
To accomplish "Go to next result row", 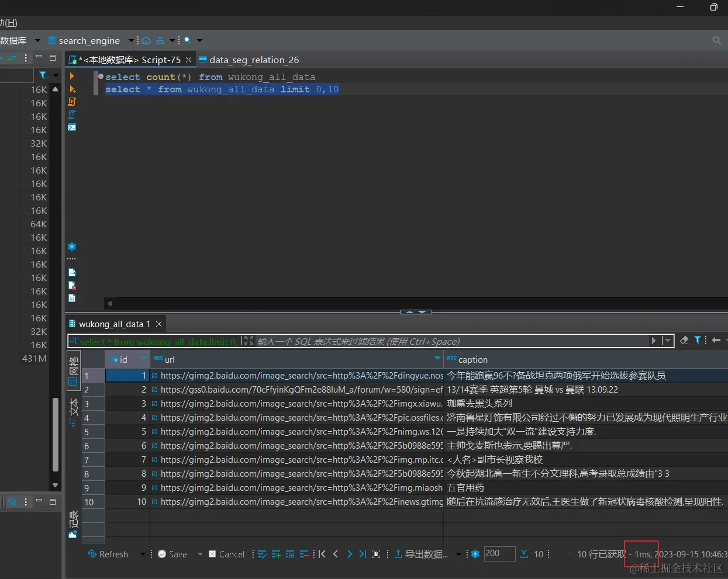I will pos(349,554).
